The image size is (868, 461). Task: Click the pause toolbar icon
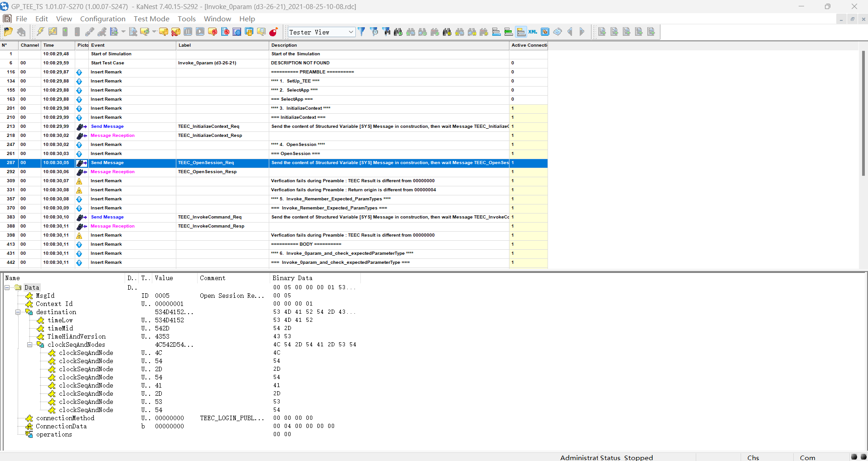(x=188, y=32)
